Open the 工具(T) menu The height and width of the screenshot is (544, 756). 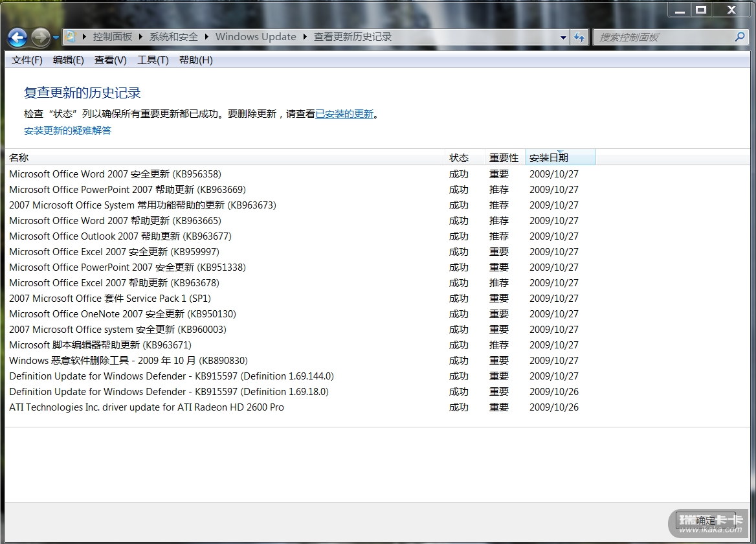[x=153, y=60]
